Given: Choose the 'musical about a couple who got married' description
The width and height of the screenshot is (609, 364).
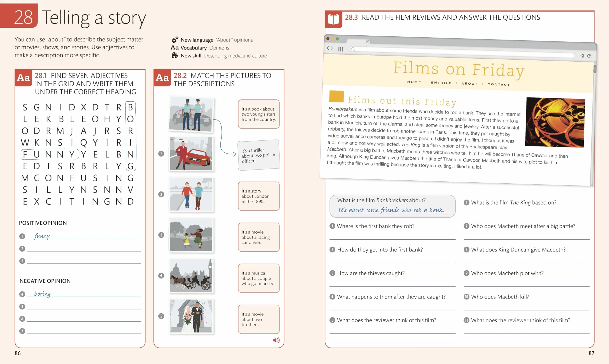Looking at the screenshot, I should click(259, 278).
